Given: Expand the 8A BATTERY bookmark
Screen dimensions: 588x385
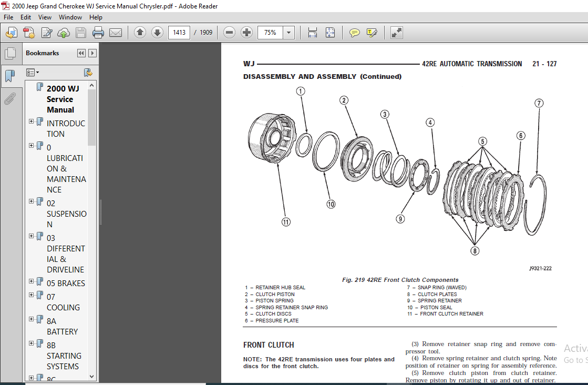Looking at the screenshot, I should (x=32, y=319).
